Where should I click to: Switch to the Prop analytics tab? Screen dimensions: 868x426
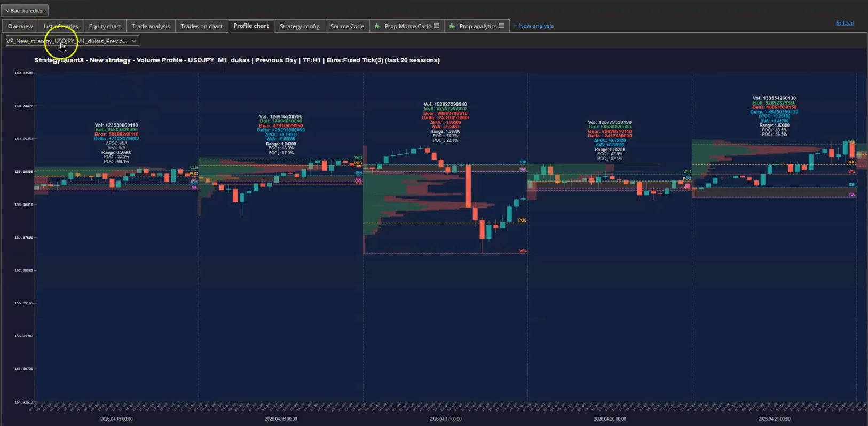coord(477,26)
